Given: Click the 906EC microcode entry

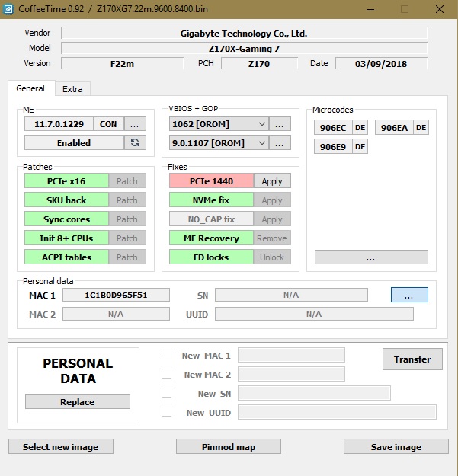Looking at the screenshot, I should (333, 127).
